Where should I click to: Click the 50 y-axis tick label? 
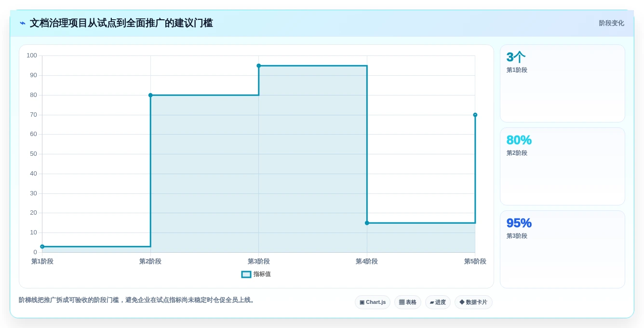pos(33,154)
